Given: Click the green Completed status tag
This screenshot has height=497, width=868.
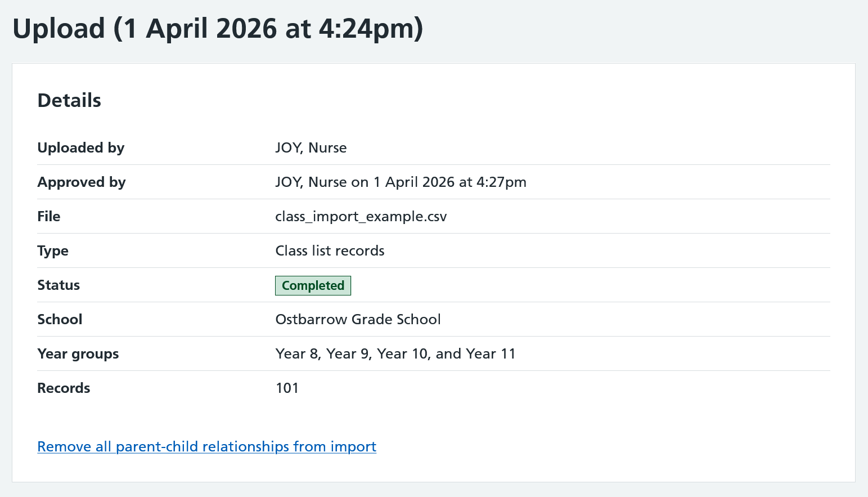Looking at the screenshot, I should pyautogui.click(x=313, y=285).
